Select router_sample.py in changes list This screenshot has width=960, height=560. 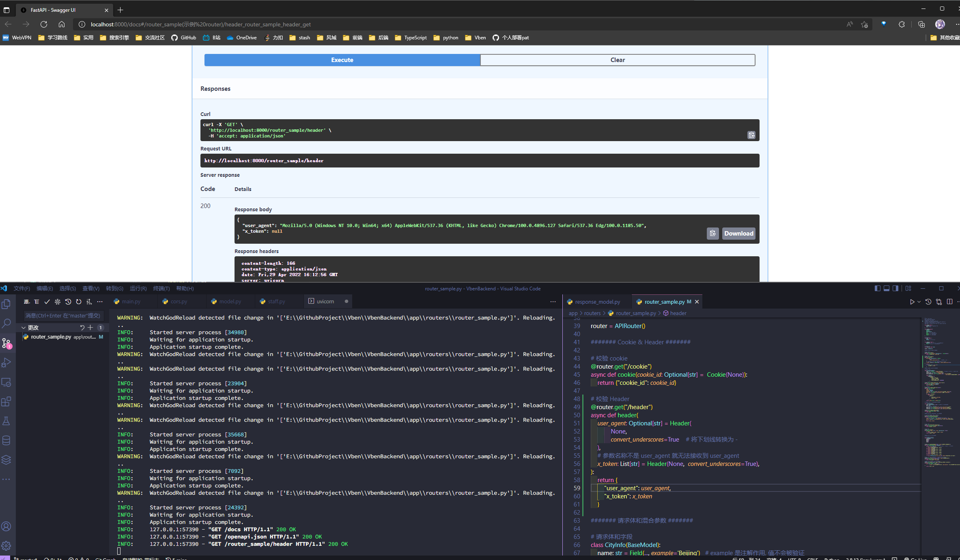pos(63,337)
